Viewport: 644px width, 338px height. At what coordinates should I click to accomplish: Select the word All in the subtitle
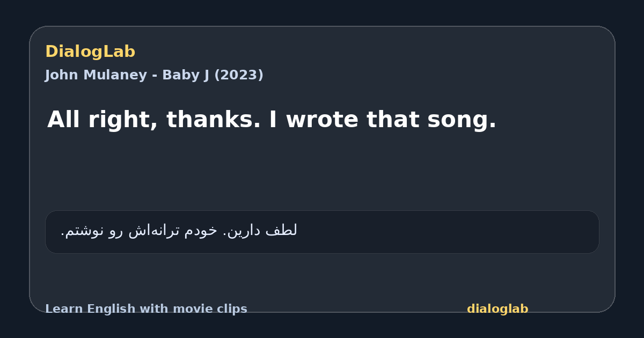pos(64,120)
